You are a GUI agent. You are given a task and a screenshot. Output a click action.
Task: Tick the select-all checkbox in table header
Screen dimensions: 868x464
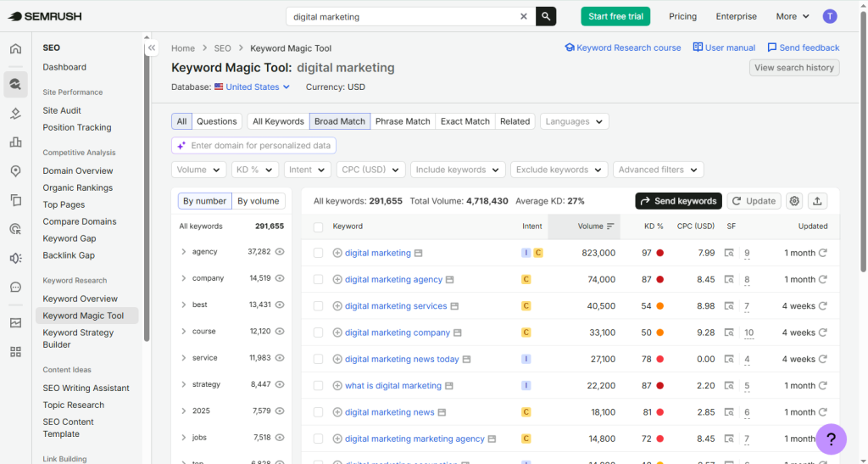[318, 227]
